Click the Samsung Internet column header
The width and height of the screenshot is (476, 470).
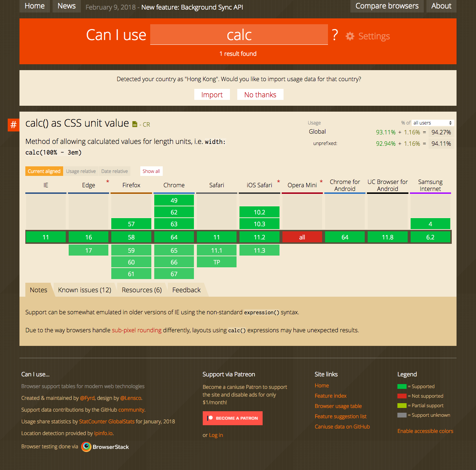[x=430, y=185]
